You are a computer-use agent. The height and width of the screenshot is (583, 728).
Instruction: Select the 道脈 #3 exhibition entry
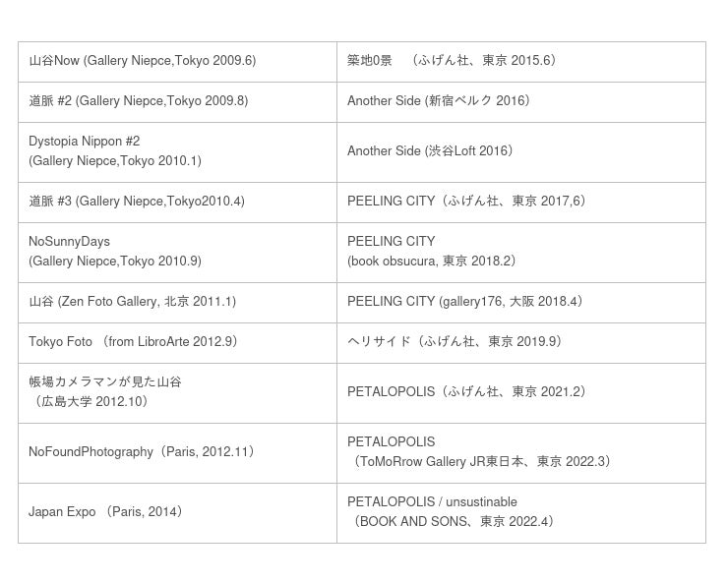point(137,202)
